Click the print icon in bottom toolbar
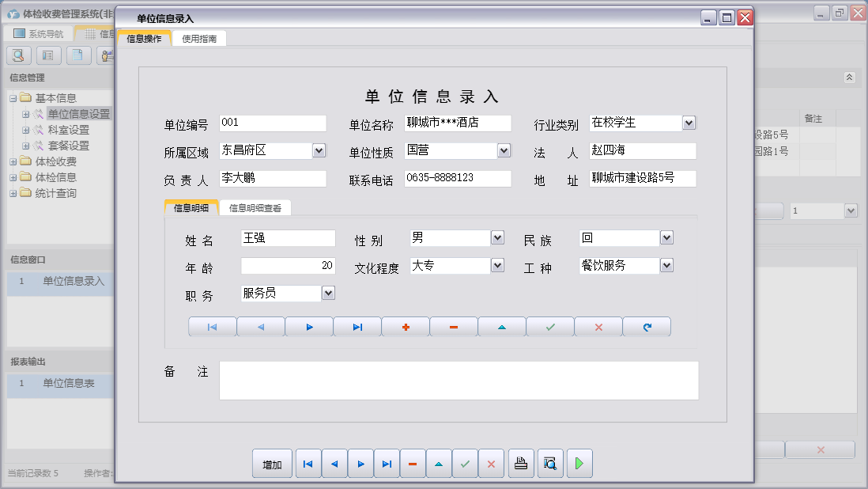 520,464
